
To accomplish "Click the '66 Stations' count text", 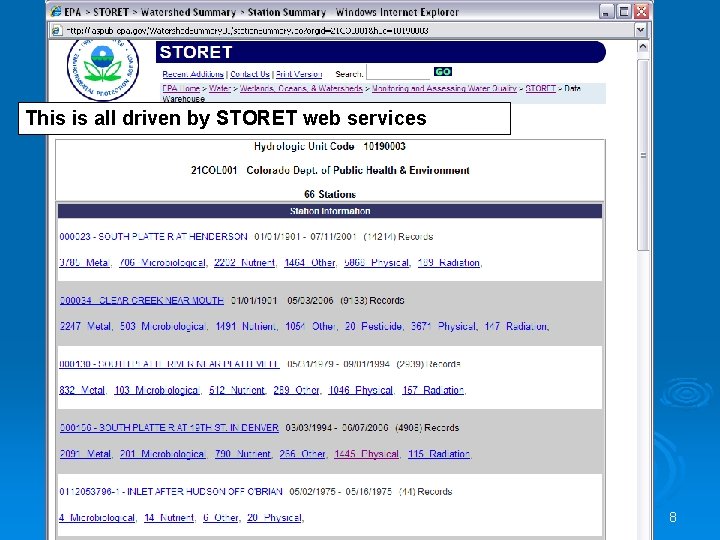I will 330,194.
